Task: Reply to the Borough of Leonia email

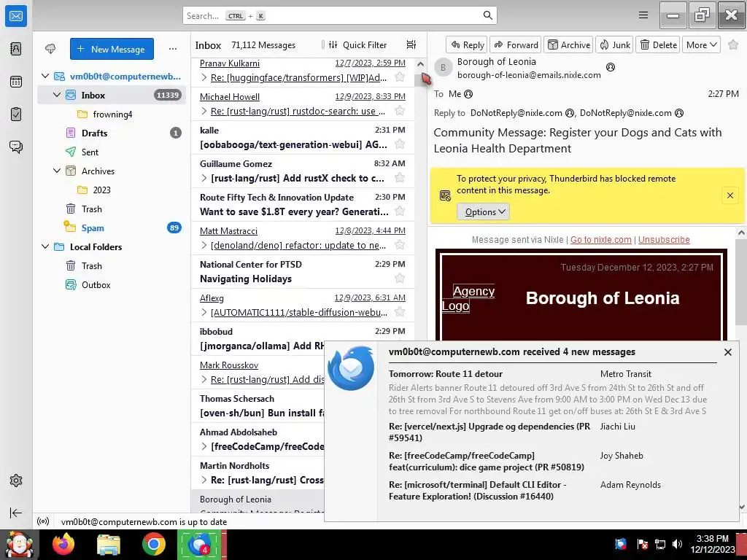Action: (x=467, y=44)
